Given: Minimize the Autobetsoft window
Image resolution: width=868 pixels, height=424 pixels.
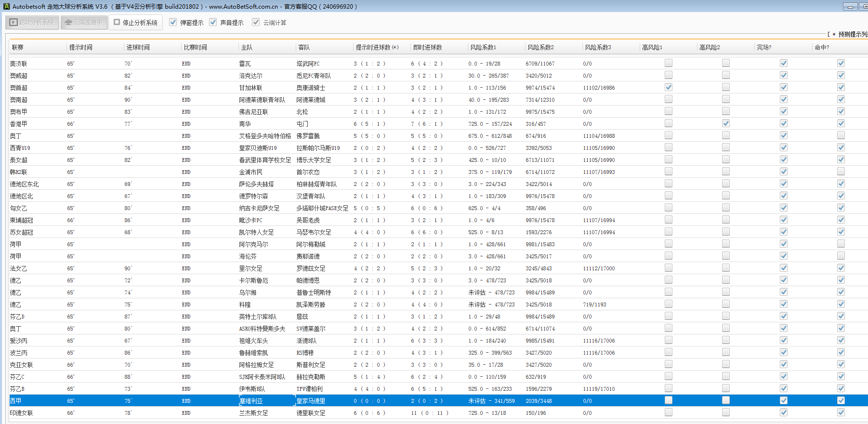Looking at the screenshot, I should [x=850, y=7].
